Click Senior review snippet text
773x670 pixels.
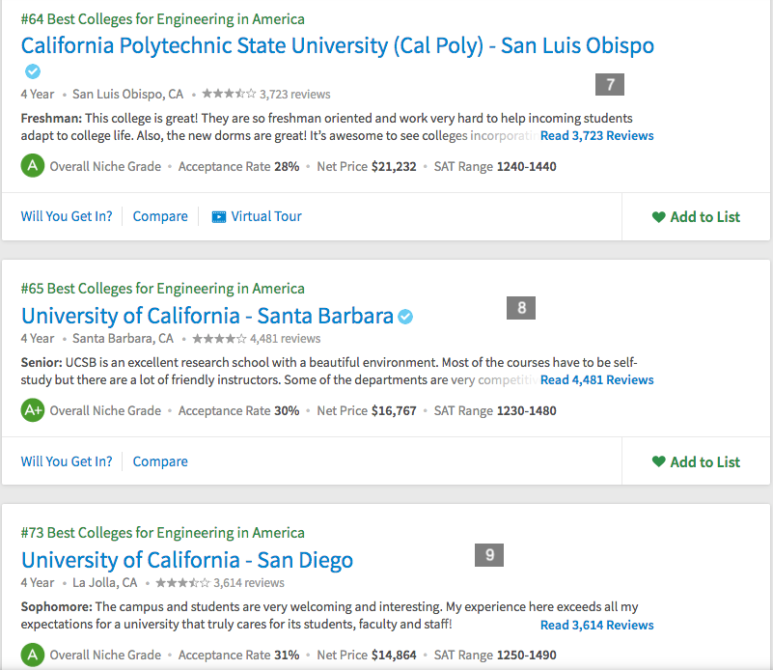coord(329,371)
